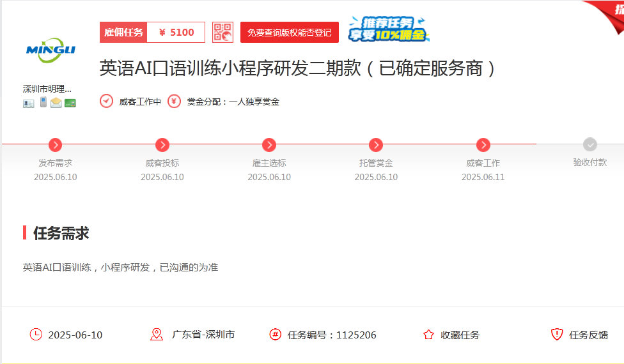Click the 任务反馈 link
Image resolution: width=624 pixels, height=364 pixels.
(x=589, y=335)
